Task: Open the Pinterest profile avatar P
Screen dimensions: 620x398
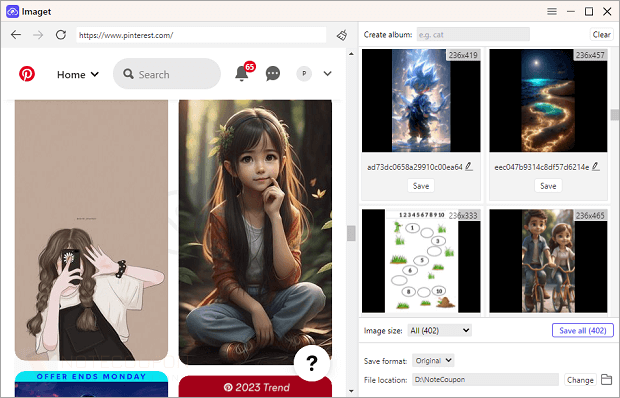Action: click(x=304, y=74)
